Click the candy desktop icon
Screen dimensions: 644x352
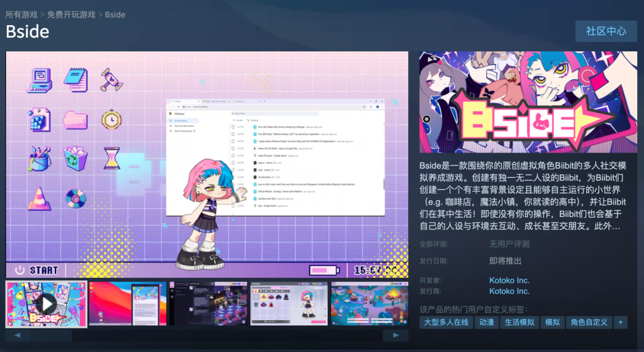coord(112,80)
